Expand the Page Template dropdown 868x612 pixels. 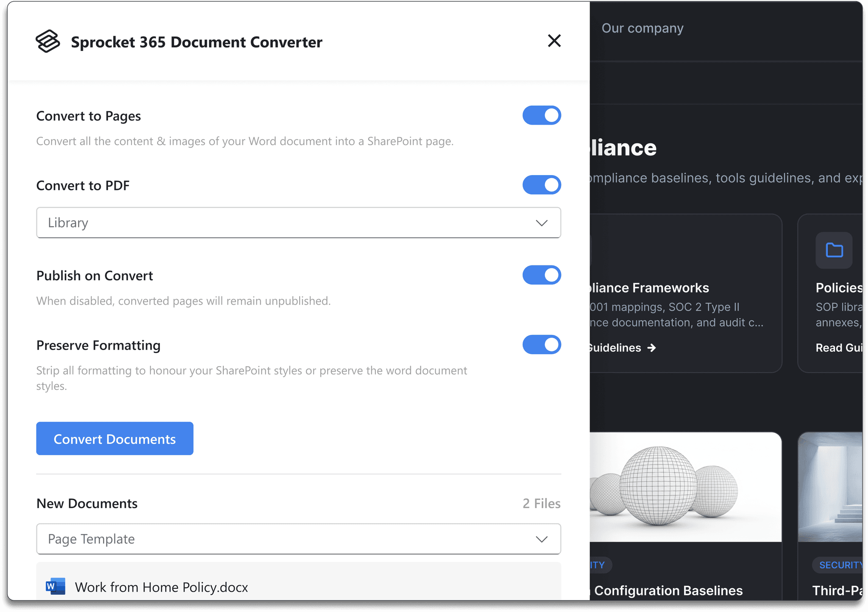298,539
